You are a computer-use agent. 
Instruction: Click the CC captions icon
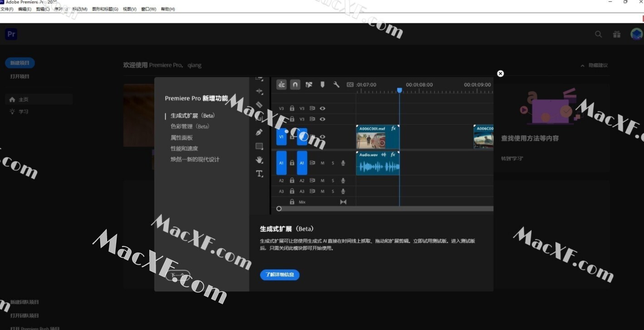point(350,84)
